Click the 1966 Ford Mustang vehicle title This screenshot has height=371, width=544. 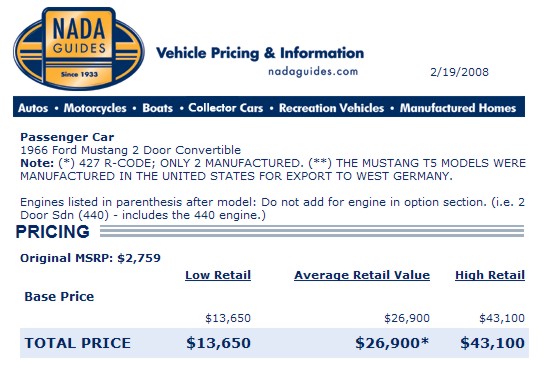click(x=130, y=150)
